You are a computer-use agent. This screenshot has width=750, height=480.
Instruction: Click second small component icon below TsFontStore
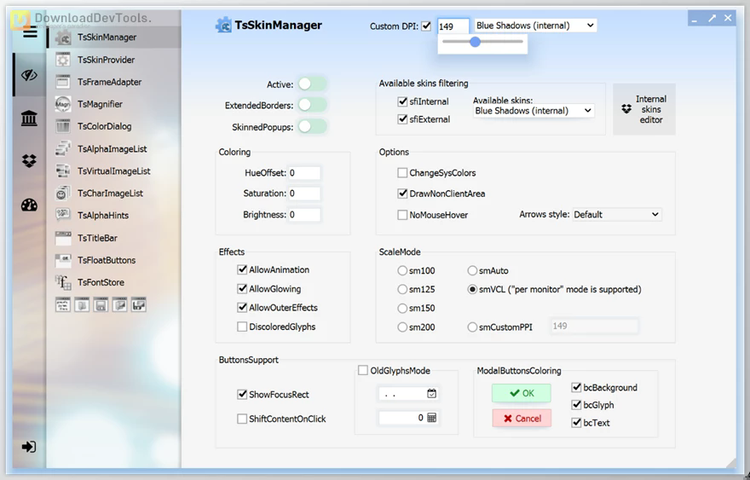tap(82, 305)
